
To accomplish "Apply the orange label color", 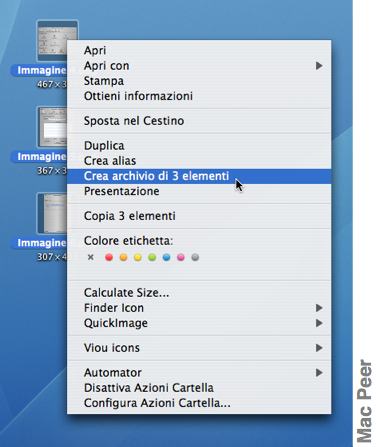I will [x=123, y=257].
